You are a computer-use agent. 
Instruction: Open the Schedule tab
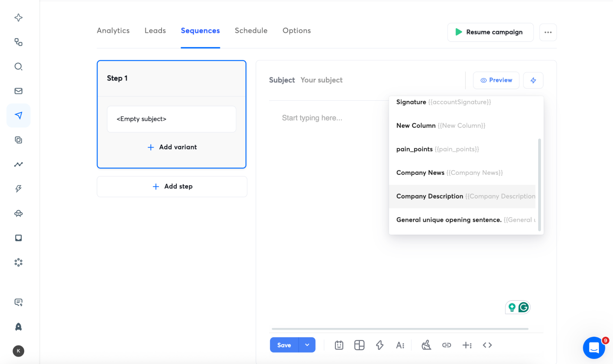pos(251,30)
